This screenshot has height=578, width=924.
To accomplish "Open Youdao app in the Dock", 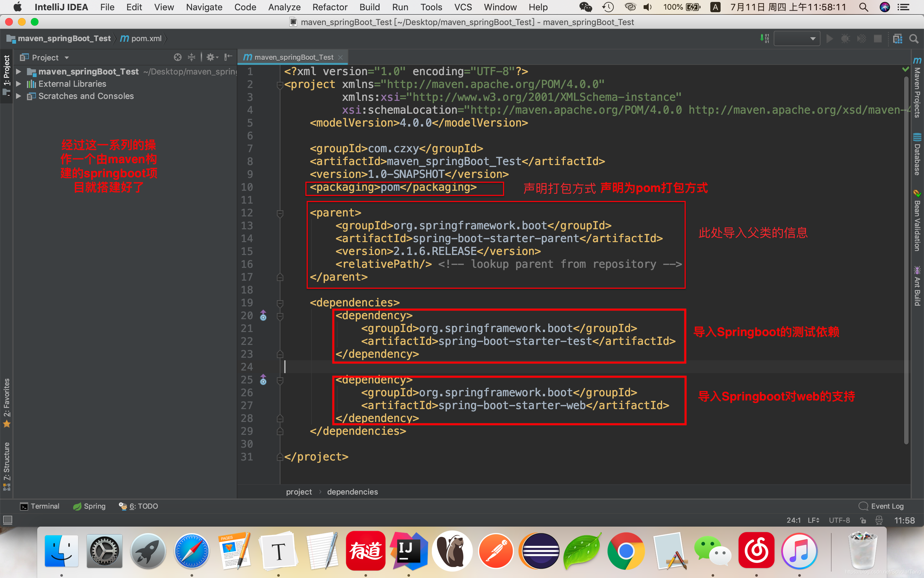I will 365,551.
